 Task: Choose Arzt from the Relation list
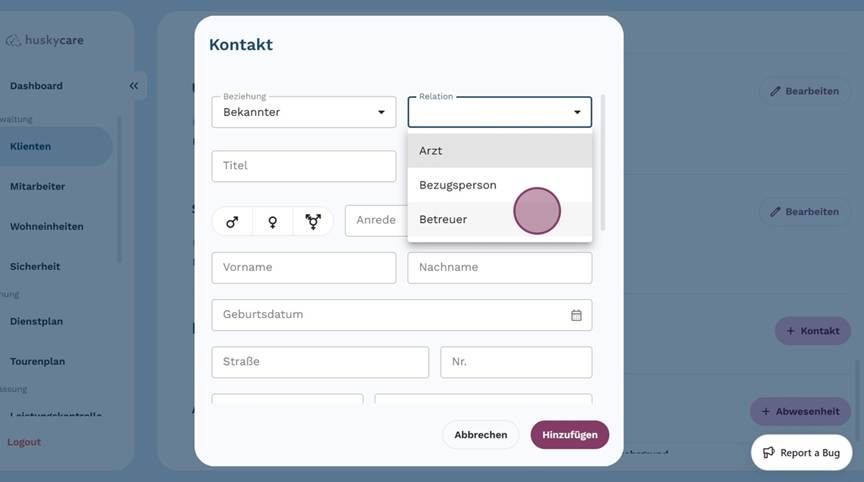pos(500,150)
